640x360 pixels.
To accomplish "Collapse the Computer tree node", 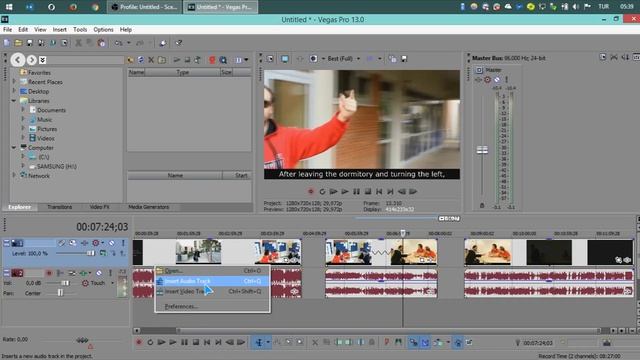I will pyautogui.click(x=14, y=147).
